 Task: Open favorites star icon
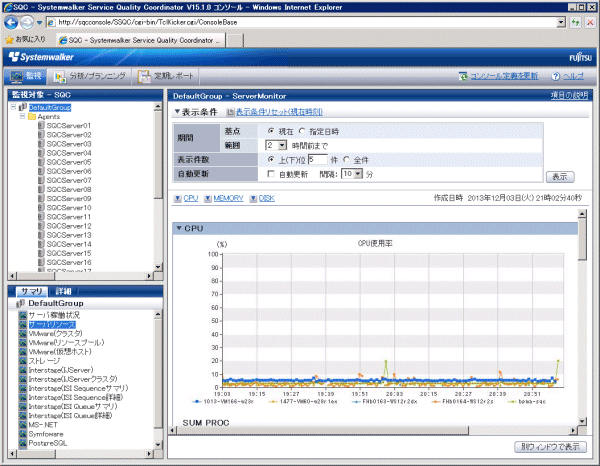(x=9, y=39)
